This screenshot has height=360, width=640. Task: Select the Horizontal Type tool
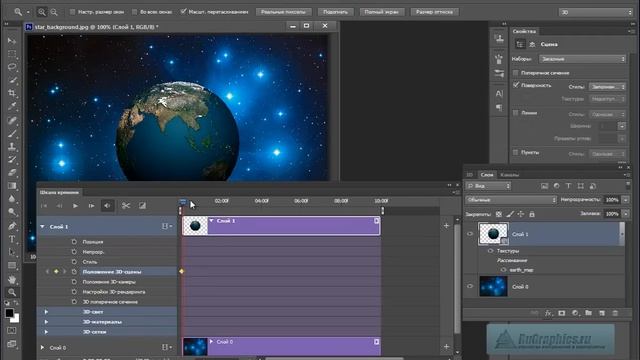tap(12, 239)
